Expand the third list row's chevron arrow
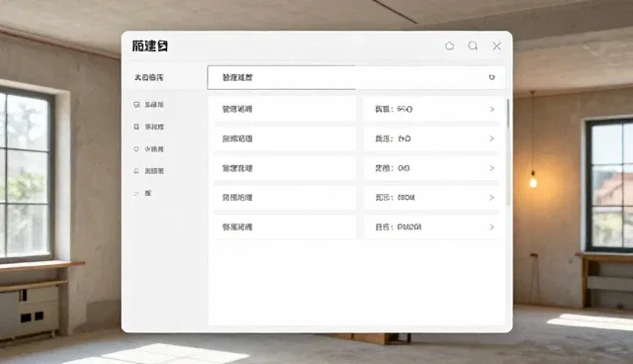Viewport: 633px width, 364px height. [x=492, y=168]
